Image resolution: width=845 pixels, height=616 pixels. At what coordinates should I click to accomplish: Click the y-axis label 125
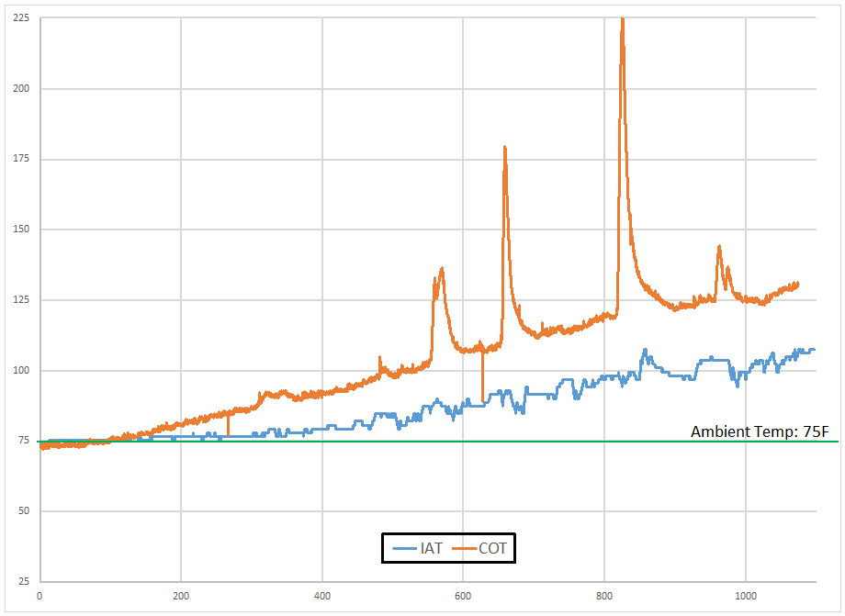coord(21,300)
